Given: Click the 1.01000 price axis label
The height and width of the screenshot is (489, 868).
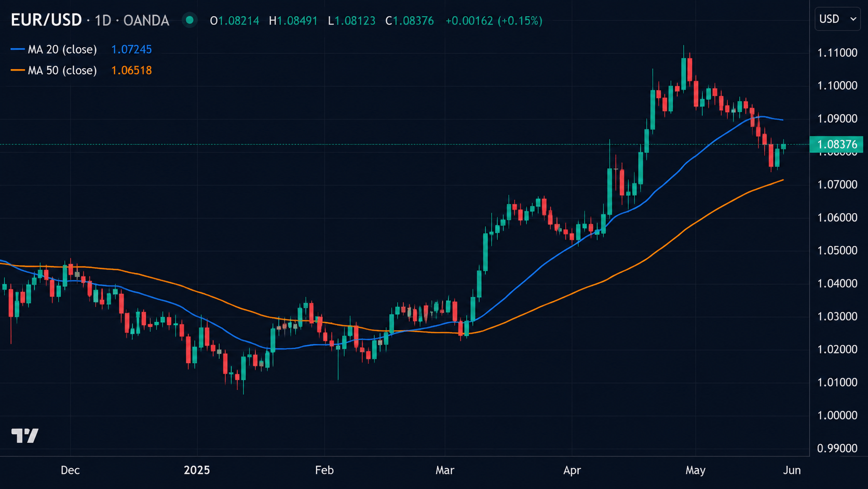Looking at the screenshot, I should (x=837, y=382).
